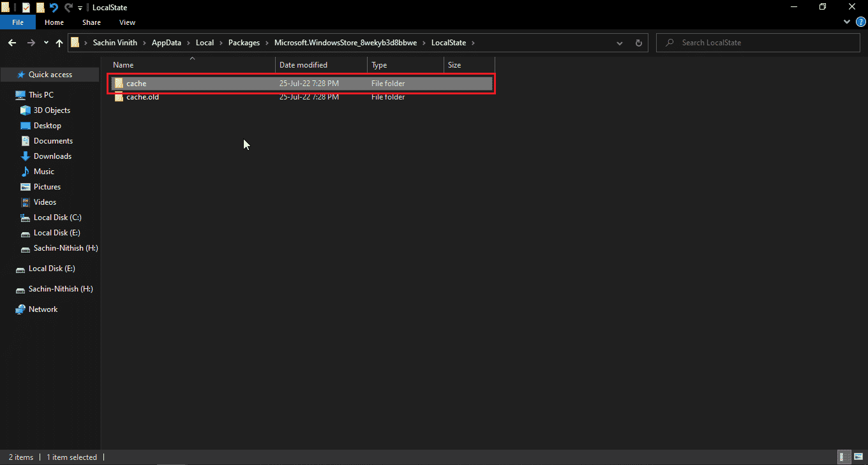Expand the chevron after LocalState breadcrumb
This screenshot has height=465, width=868.
(473, 43)
